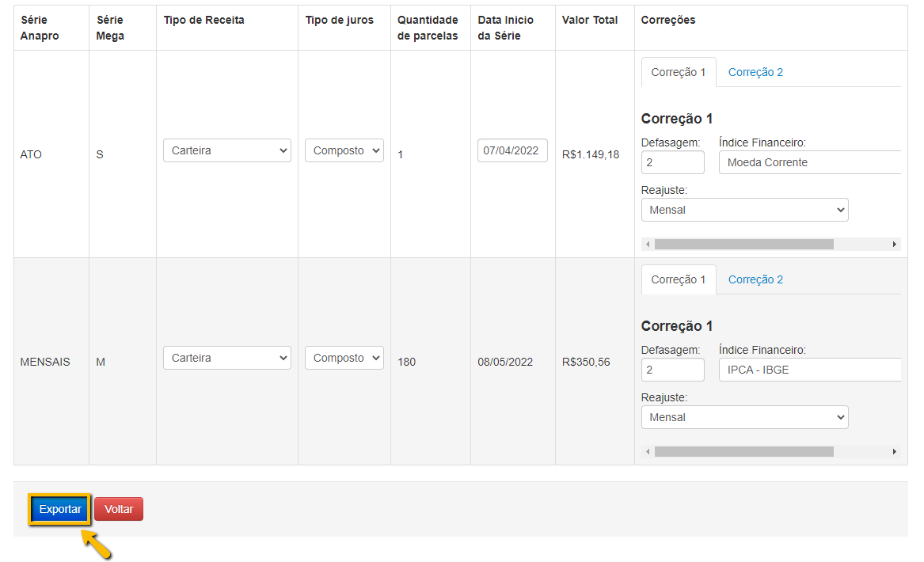924x562 pixels.
Task: Click horizontal scrollbar thumb in ATO corrections
Action: point(743,245)
